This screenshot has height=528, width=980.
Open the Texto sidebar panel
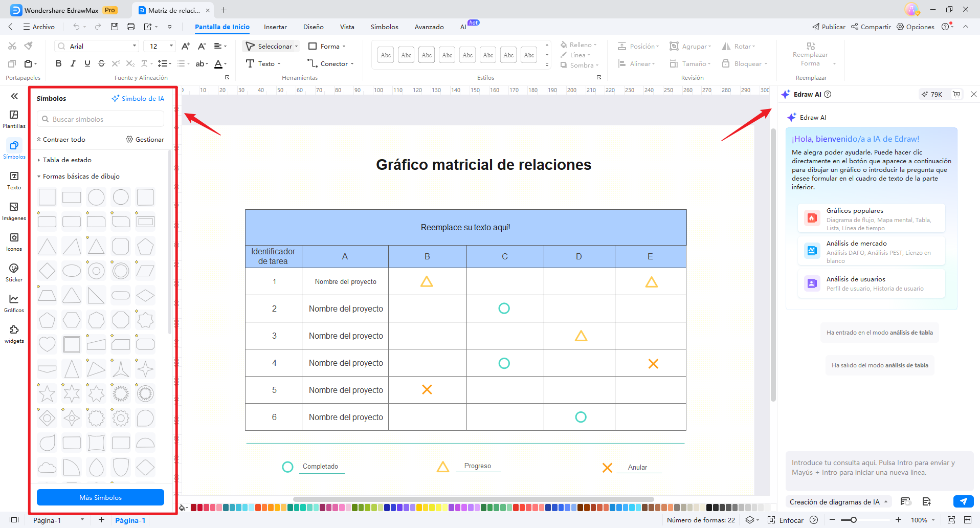[x=14, y=181]
